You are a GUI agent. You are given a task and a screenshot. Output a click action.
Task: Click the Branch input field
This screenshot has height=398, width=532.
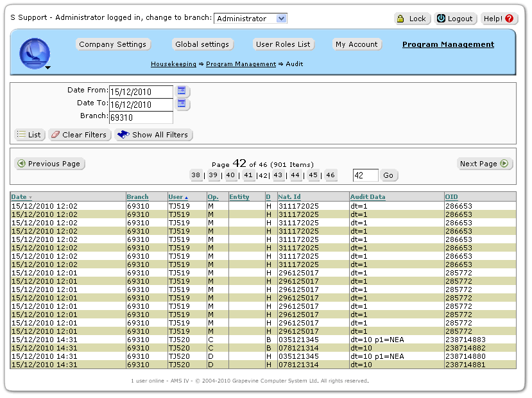(x=141, y=117)
